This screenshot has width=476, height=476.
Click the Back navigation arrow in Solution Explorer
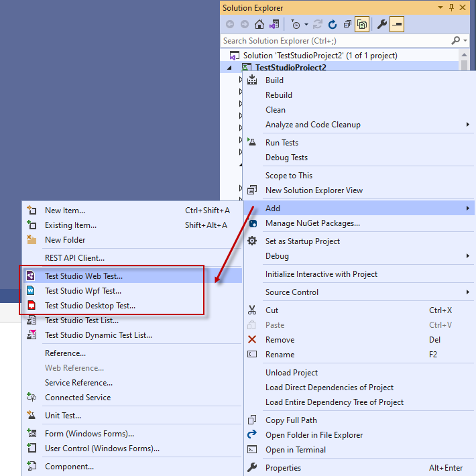click(230, 24)
